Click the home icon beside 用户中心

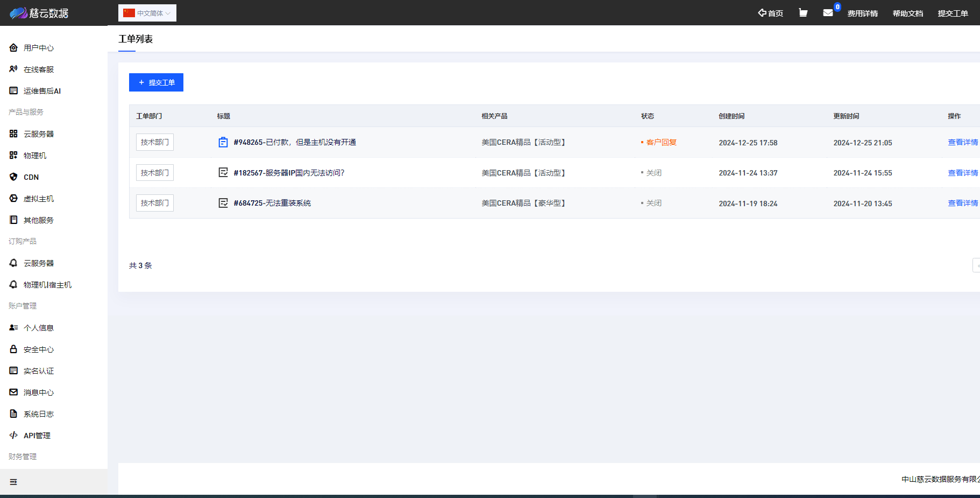click(13, 47)
